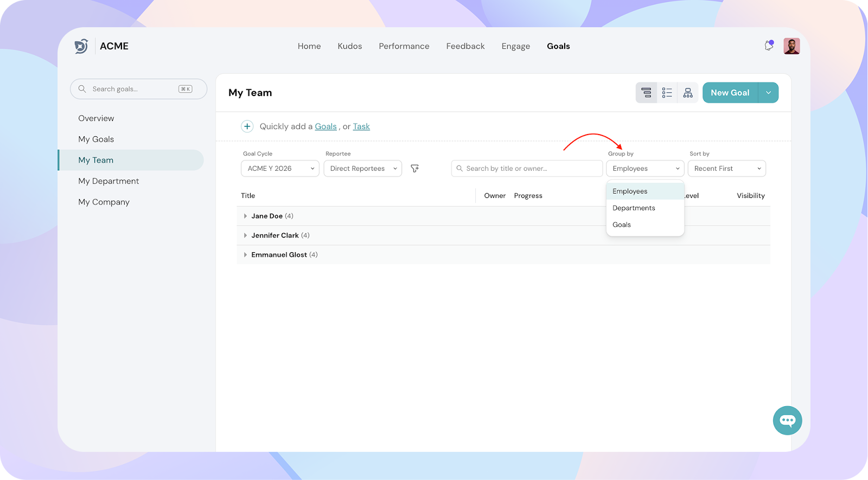Click the Title column header
The height and width of the screenshot is (480, 868).
tap(248, 196)
